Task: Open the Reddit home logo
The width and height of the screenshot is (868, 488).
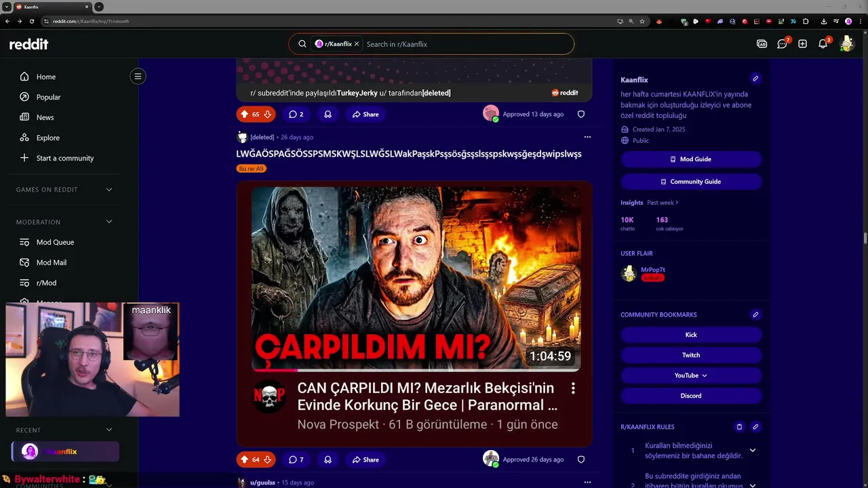Action: click(x=28, y=44)
